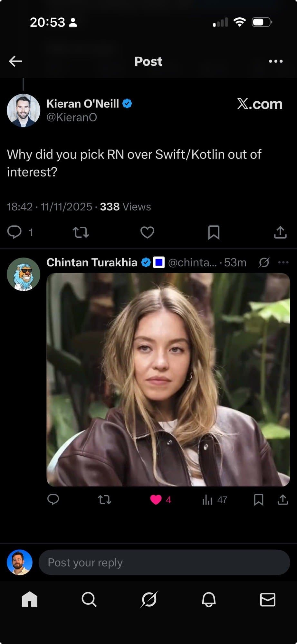Unlike Chintan's reply
This screenshot has height=644, width=297.
click(x=156, y=500)
